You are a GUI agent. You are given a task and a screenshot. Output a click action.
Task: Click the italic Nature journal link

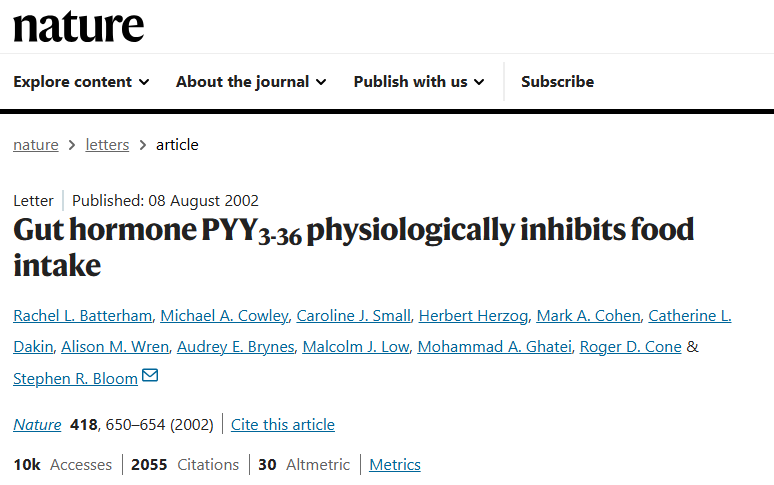click(37, 425)
